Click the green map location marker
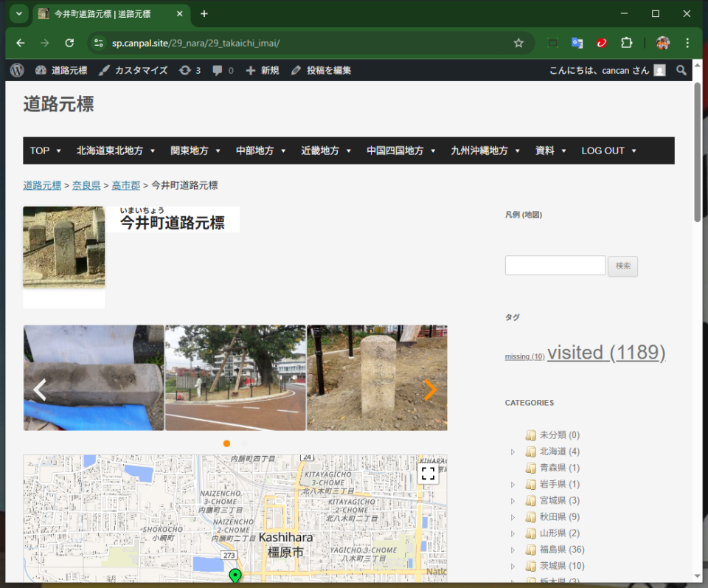 (235, 576)
